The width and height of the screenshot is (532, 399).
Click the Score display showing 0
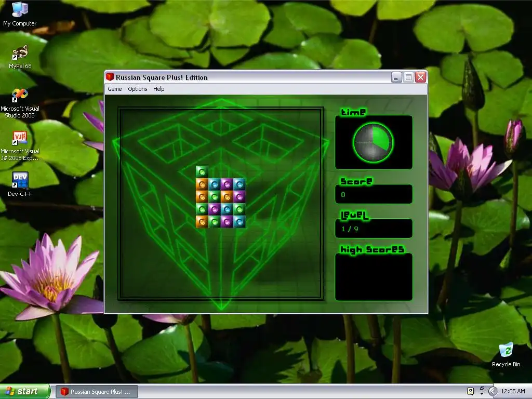point(374,194)
